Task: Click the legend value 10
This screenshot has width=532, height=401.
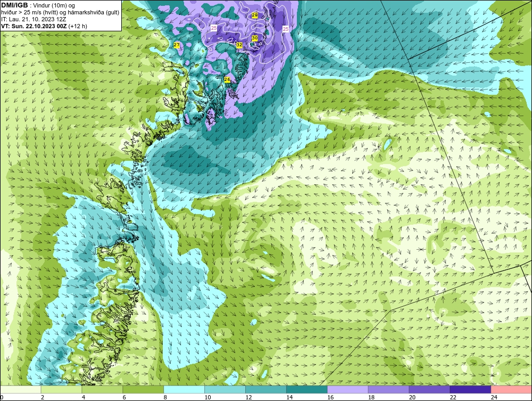Action: coord(207,397)
